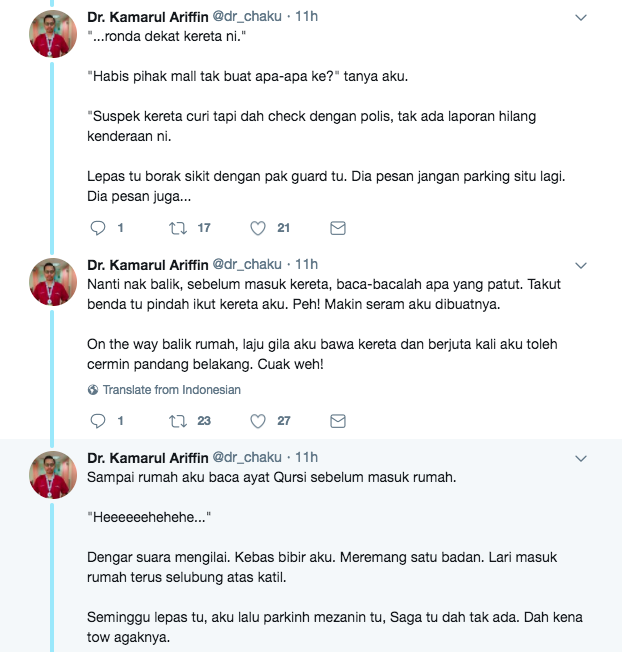Screen dimensions: 622x652
Task: Retweet the first tweet with 17 retweets
Action: (178, 228)
